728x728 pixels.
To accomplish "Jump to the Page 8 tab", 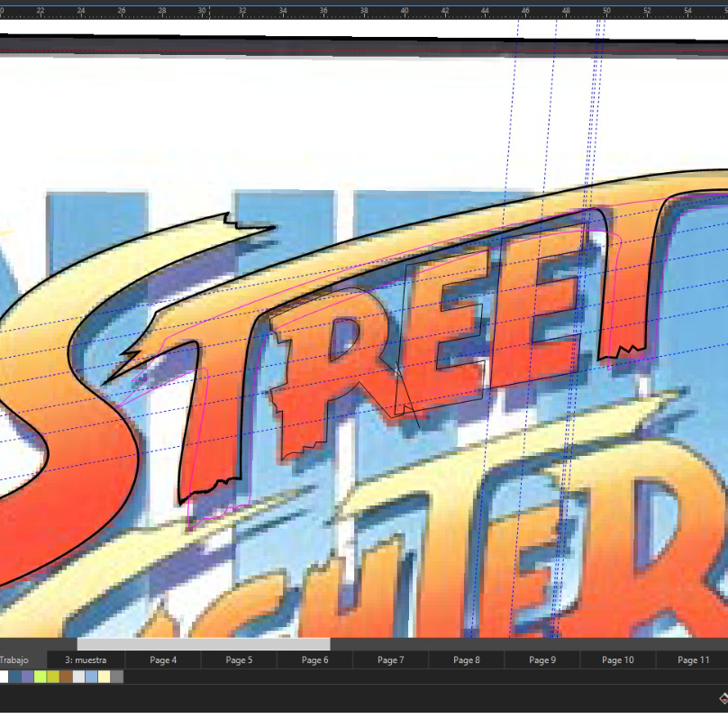I will point(467,660).
